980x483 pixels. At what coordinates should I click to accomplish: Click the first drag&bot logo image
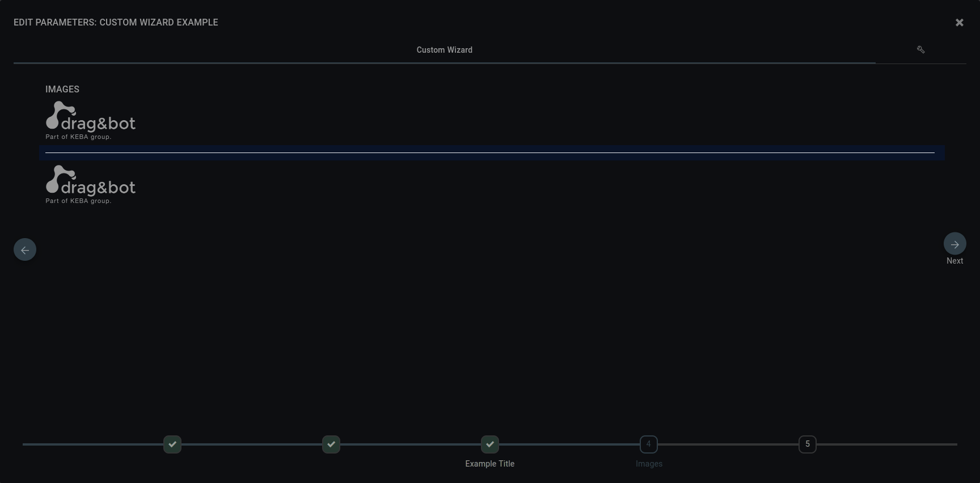pos(91,121)
